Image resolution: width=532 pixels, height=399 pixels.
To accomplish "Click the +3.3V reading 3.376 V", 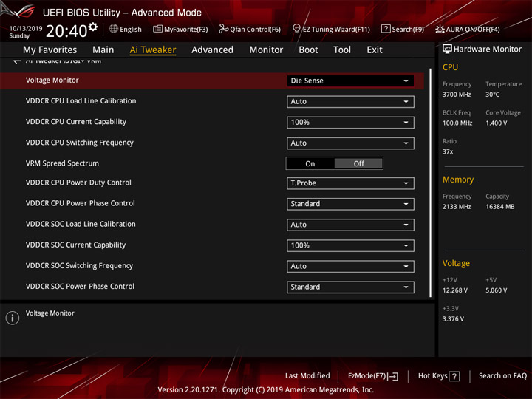I will click(x=453, y=319).
